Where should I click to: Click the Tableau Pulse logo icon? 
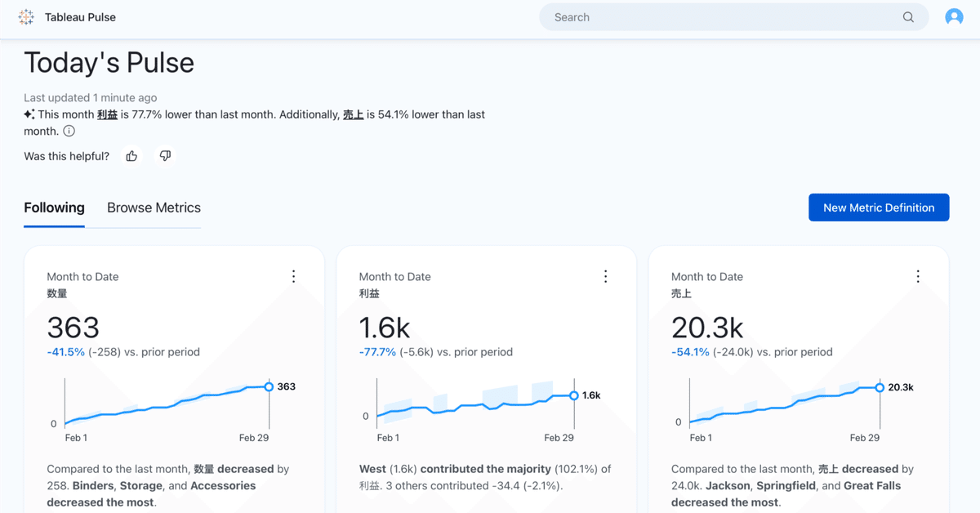pos(26,17)
